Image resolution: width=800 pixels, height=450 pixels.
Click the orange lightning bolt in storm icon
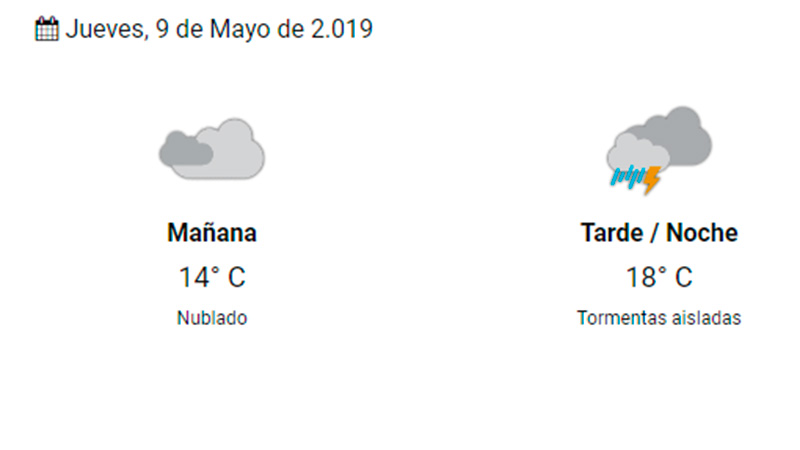point(652,180)
